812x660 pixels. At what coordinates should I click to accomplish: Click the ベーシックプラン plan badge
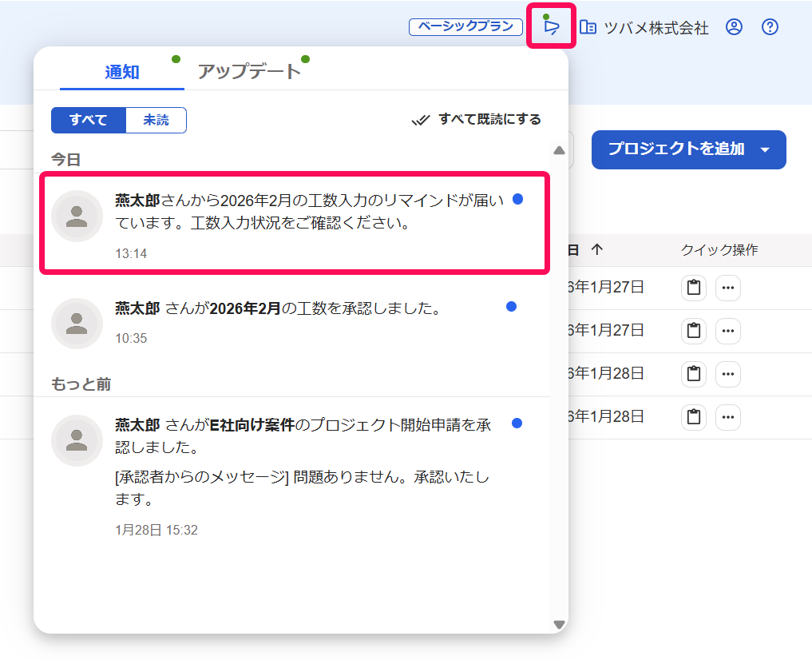[x=465, y=27]
